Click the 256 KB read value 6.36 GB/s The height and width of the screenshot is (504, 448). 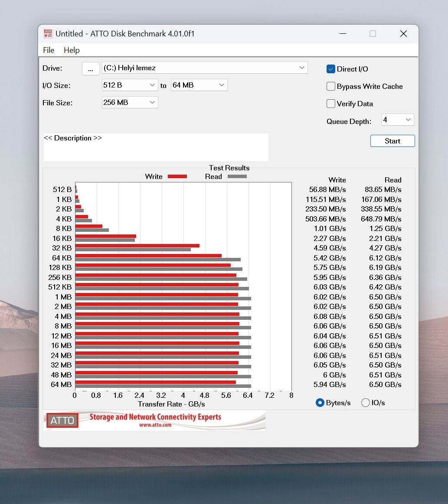tap(385, 277)
